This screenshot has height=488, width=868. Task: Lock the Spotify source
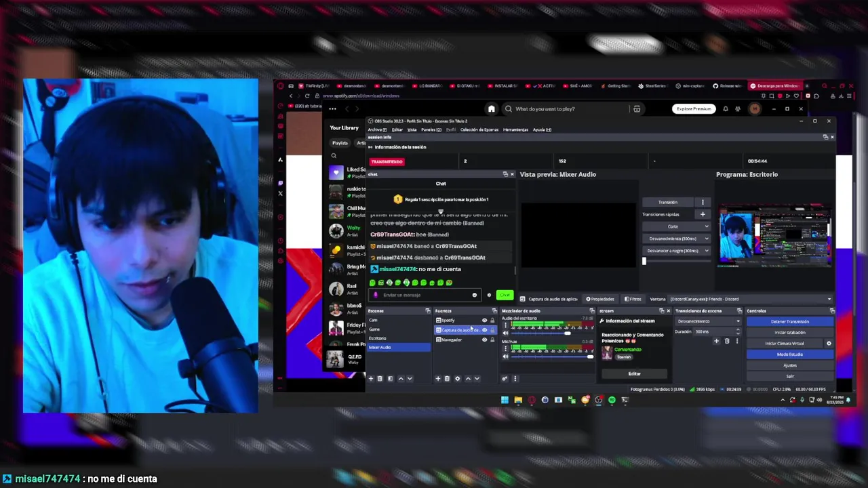pyautogui.click(x=492, y=321)
